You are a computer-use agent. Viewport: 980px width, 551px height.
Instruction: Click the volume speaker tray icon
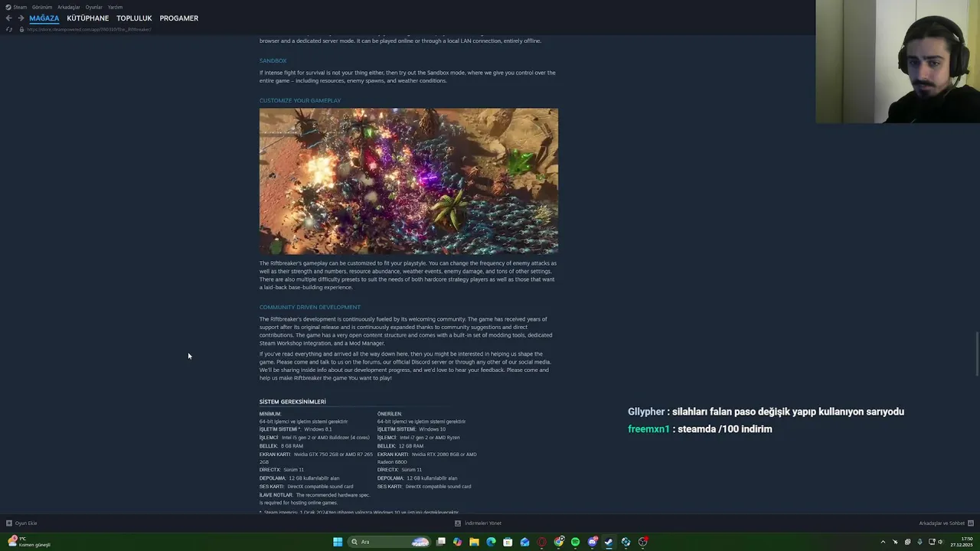(x=941, y=542)
